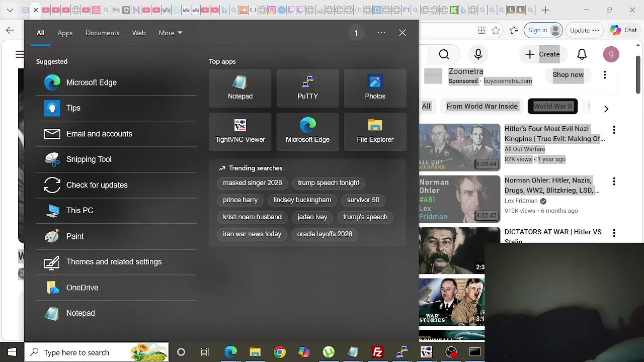Viewport: 644px width, 362px height.
Task: Launch TightVNC Viewer tile
Action: click(x=240, y=132)
